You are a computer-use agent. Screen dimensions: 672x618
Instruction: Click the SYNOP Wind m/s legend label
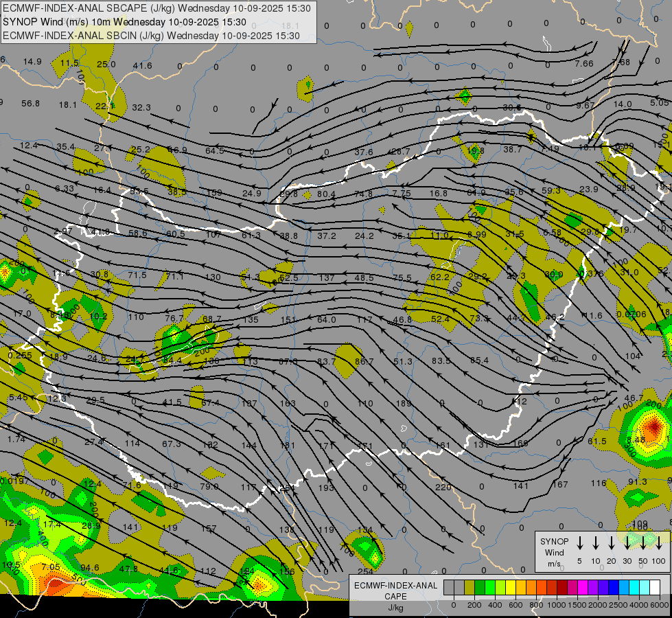(x=554, y=552)
